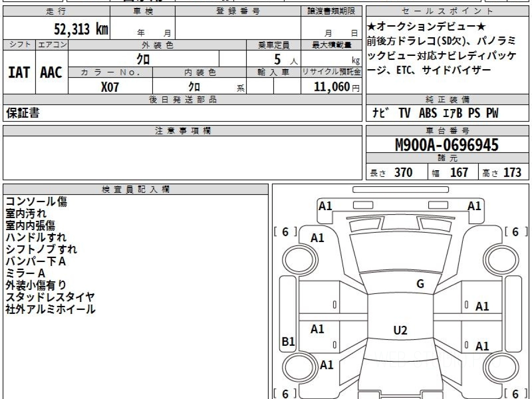This screenshot has width=532, height=399.
Task: Click the TV equipment item
Action: (x=404, y=113)
